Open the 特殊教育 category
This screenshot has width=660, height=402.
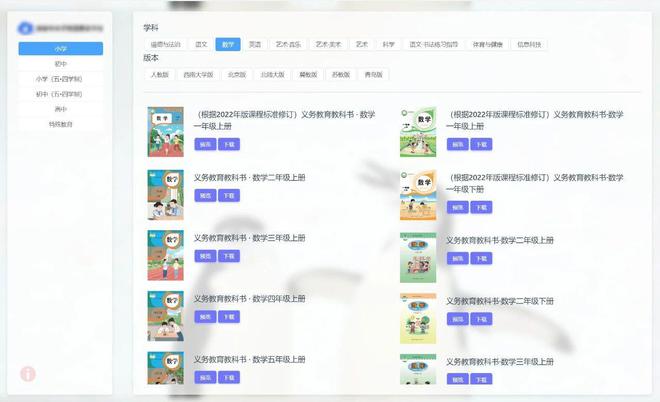(x=61, y=124)
